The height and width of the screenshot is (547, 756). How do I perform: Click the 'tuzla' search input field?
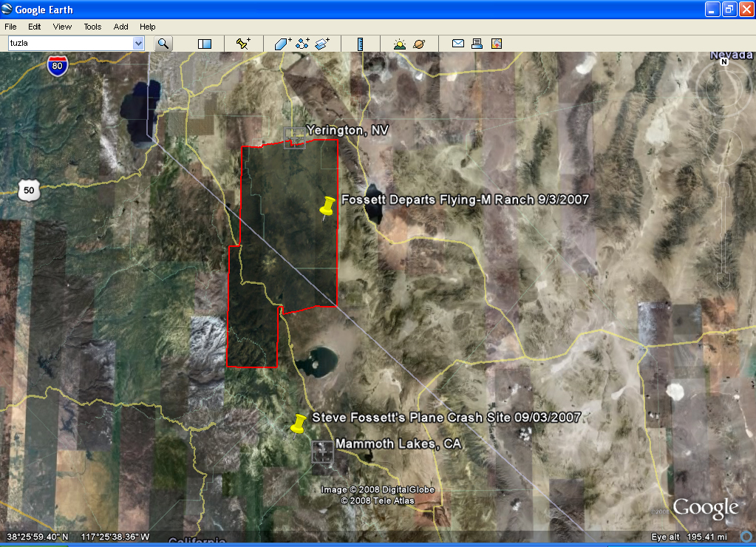click(x=69, y=44)
